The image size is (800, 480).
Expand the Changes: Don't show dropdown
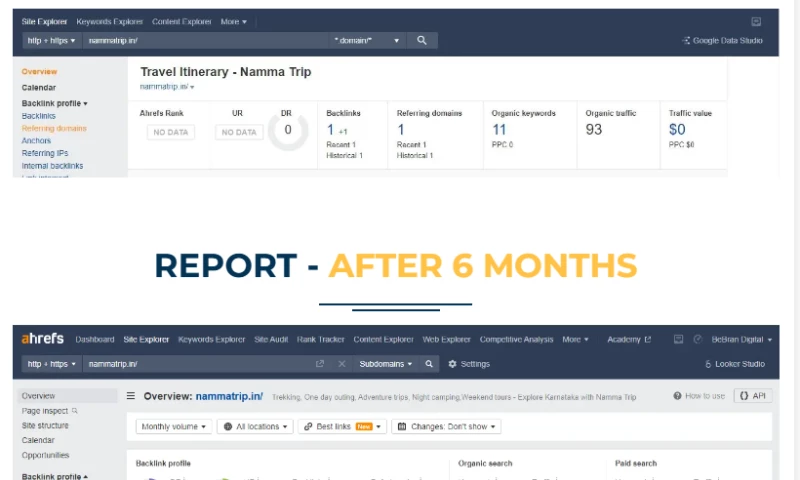click(445, 426)
